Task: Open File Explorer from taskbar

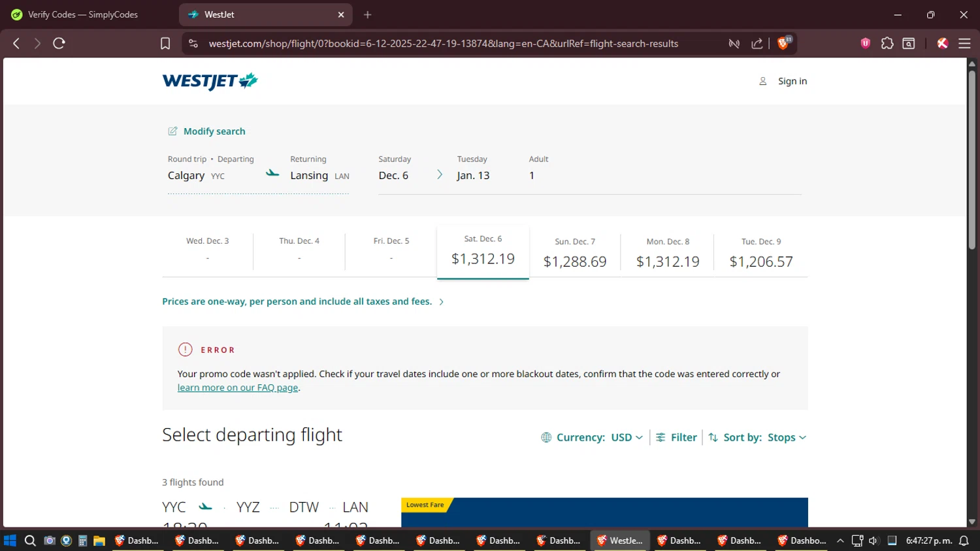Action: click(99, 541)
